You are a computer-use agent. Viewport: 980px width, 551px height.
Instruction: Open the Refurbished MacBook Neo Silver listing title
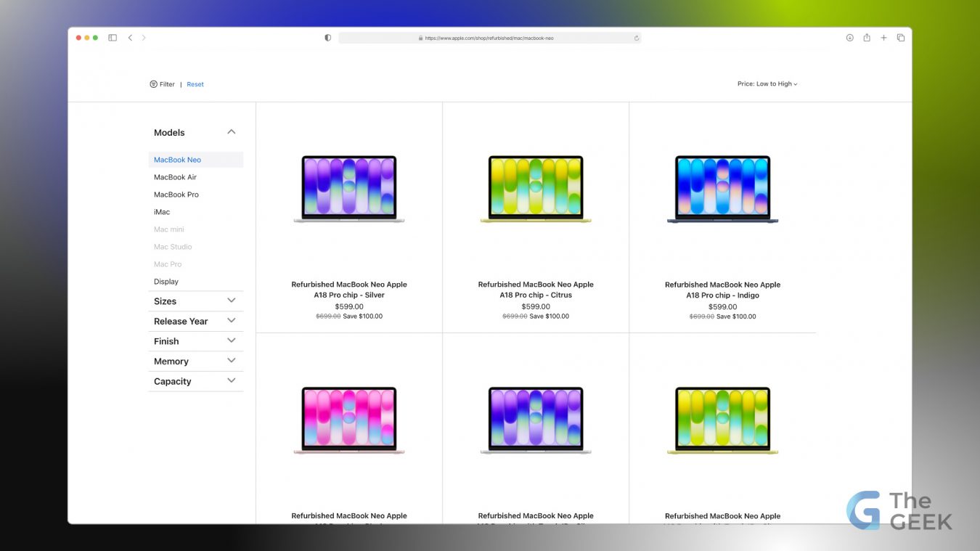349,290
